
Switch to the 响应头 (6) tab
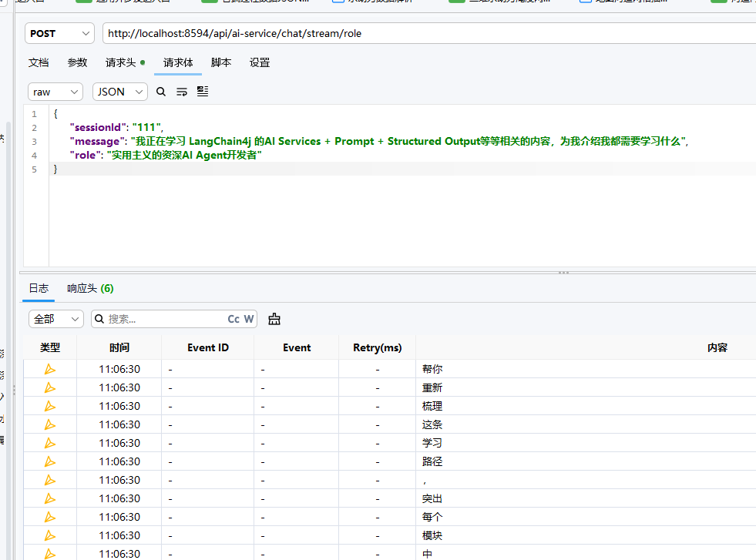tap(90, 288)
